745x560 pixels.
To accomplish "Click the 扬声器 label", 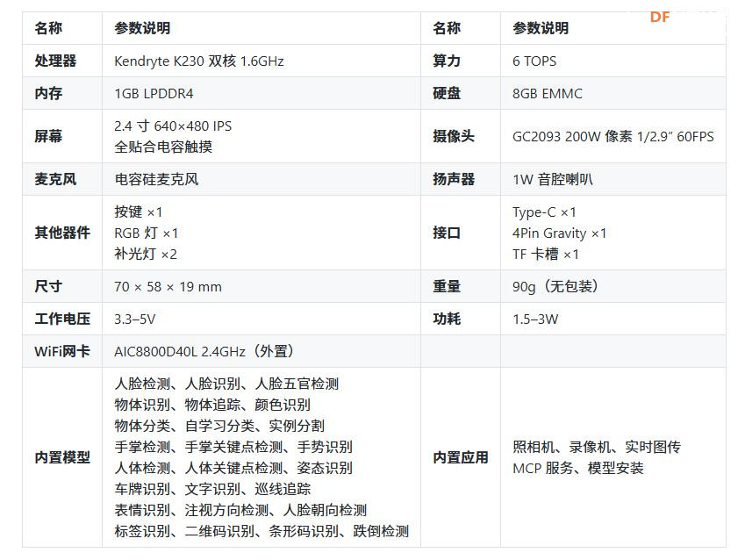I will pos(454,179).
